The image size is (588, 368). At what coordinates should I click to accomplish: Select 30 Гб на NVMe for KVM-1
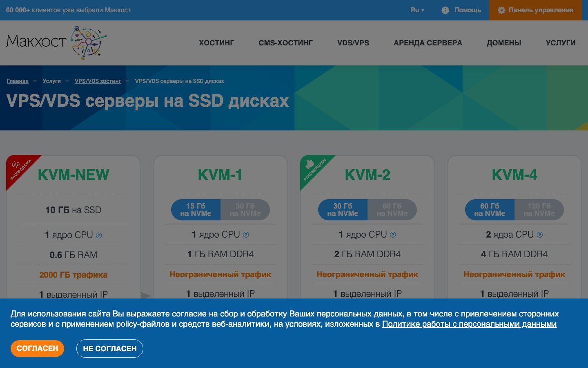click(x=245, y=210)
